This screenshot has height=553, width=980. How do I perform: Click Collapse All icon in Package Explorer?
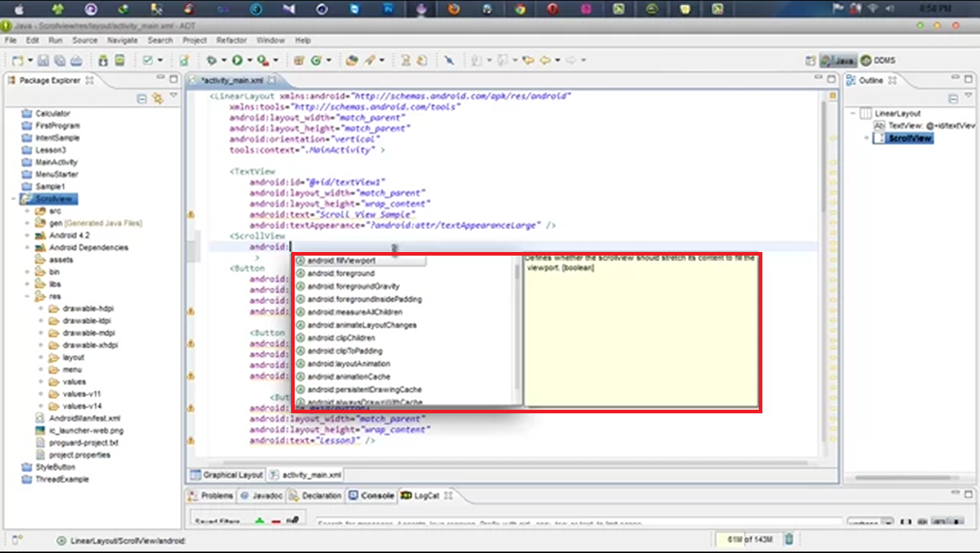click(x=142, y=99)
